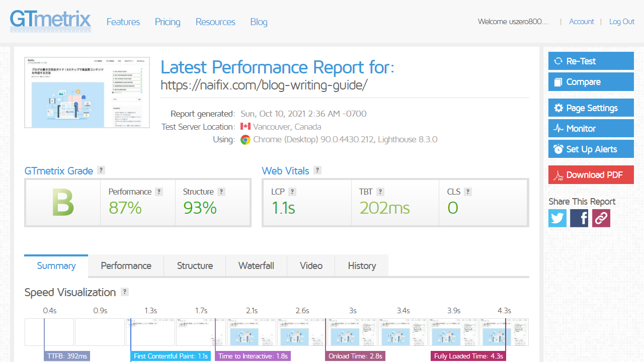The height and width of the screenshot is (362, 644).
Task: Click Fully Loaded Time: 4.3s marker
Action: coord(468,356)
